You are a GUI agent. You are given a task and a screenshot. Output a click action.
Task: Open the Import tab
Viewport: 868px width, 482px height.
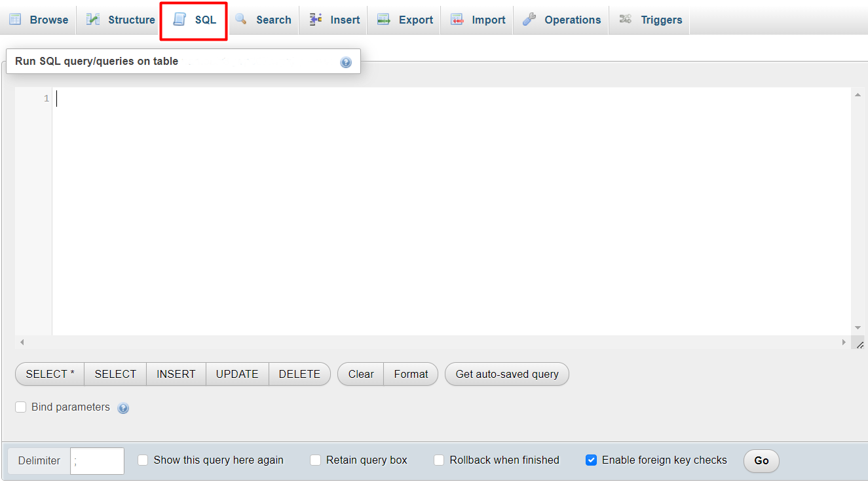(478, 20)
